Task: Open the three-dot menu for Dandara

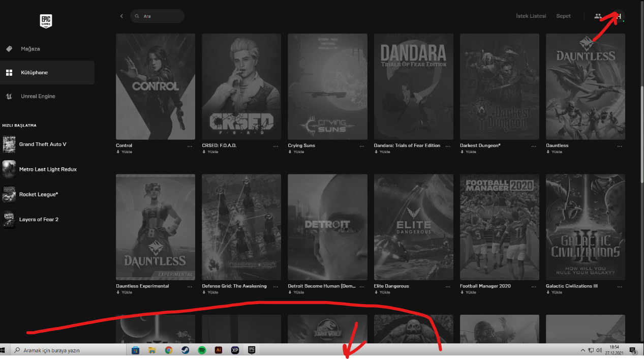Action: [448, 146]
